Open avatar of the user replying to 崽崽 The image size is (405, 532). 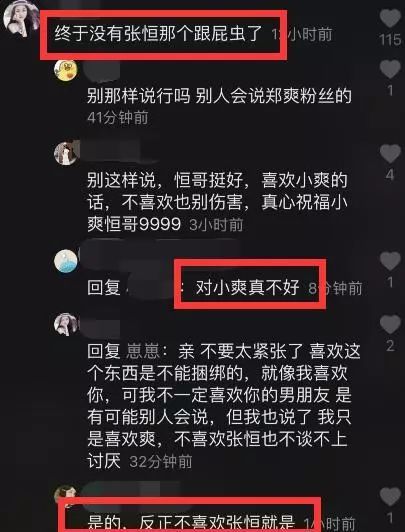click(66, 324)
